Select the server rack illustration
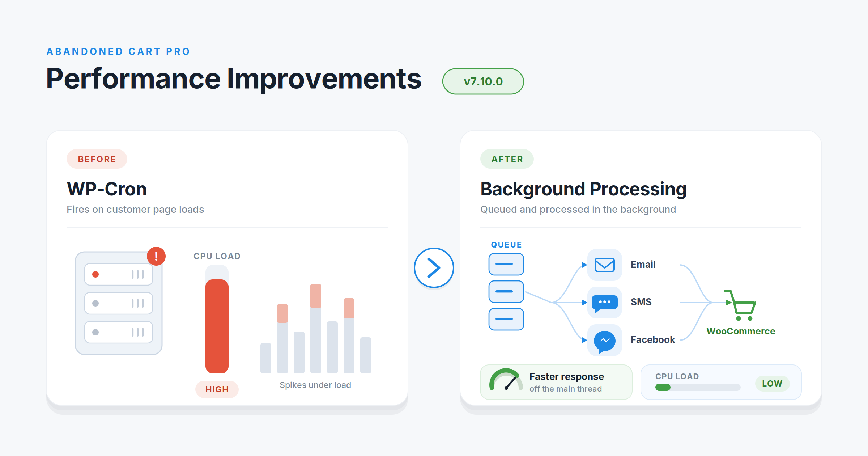868x456 pixels. [119, 303]
